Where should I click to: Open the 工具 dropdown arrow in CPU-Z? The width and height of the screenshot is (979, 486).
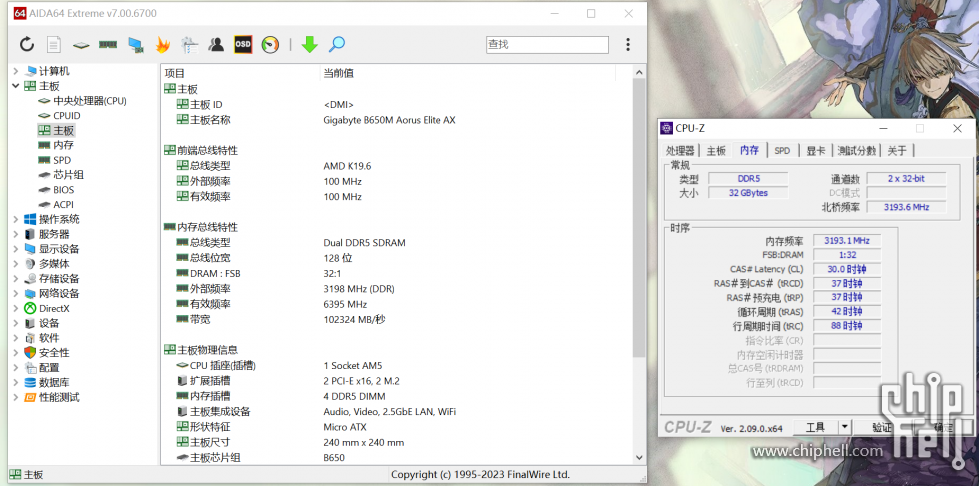844,427
